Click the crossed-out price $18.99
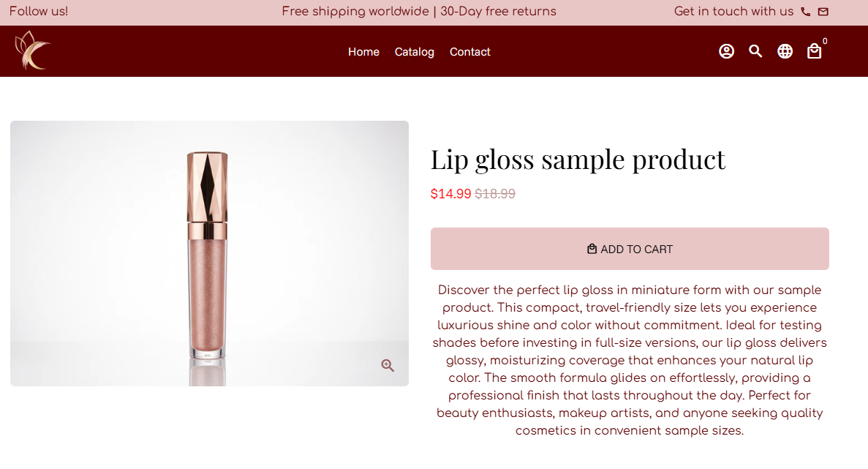 tap(494, 194)
